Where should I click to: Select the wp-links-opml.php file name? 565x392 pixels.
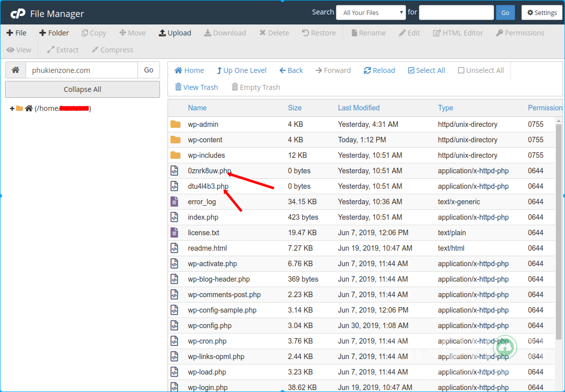coord(216,357)
